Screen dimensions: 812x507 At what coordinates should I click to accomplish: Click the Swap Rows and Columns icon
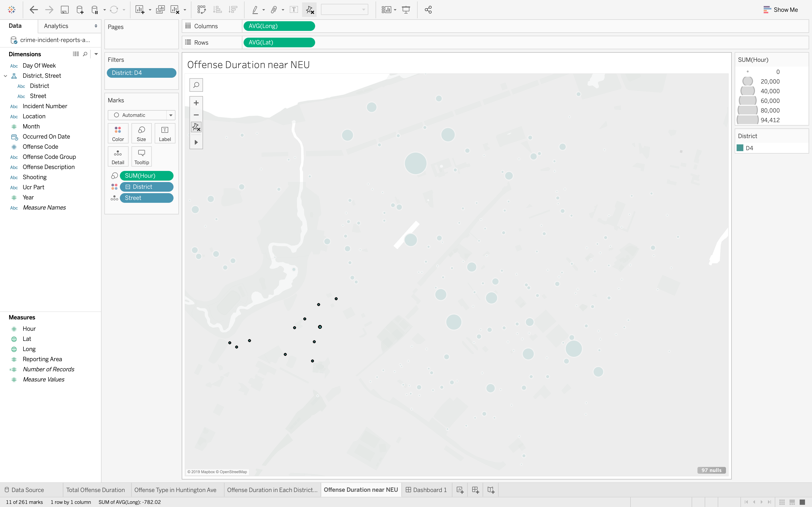click(x=201, y=10)
